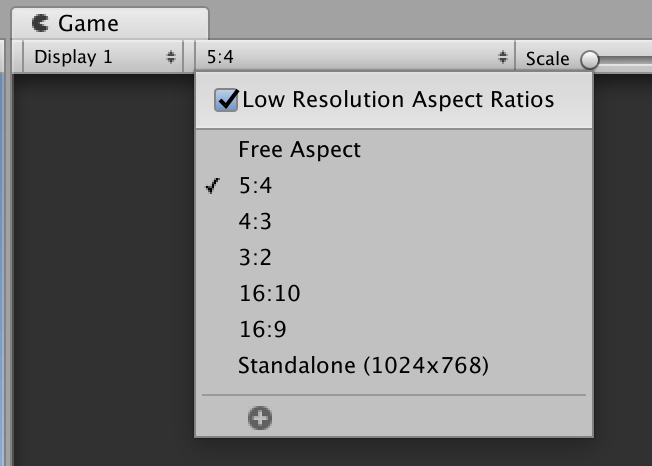Viewport: 652px width, 466px height.
Task: Open the 5:4 aspect ratio dropdown
Action: (352, 57)
